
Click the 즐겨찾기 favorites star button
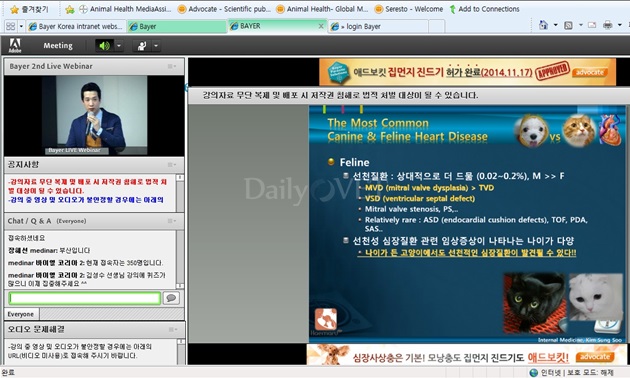pyautogui.click(x=29, y=9)
